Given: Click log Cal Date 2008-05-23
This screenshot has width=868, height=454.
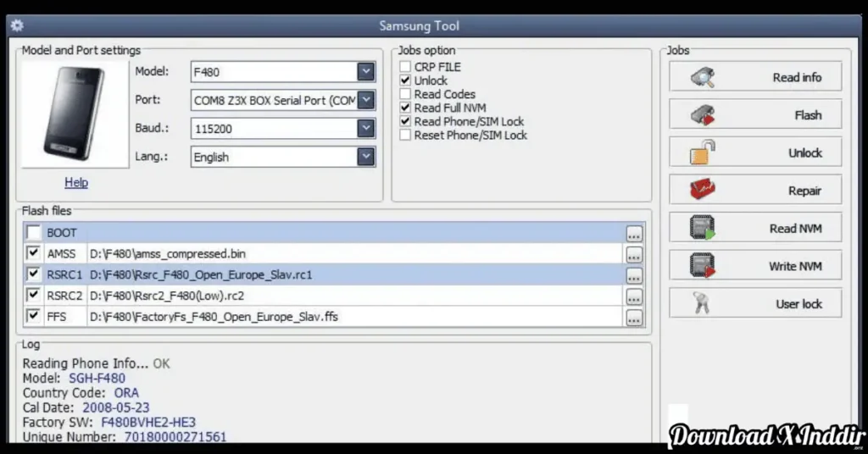Looking at the screenshot, I should point(115,407).
